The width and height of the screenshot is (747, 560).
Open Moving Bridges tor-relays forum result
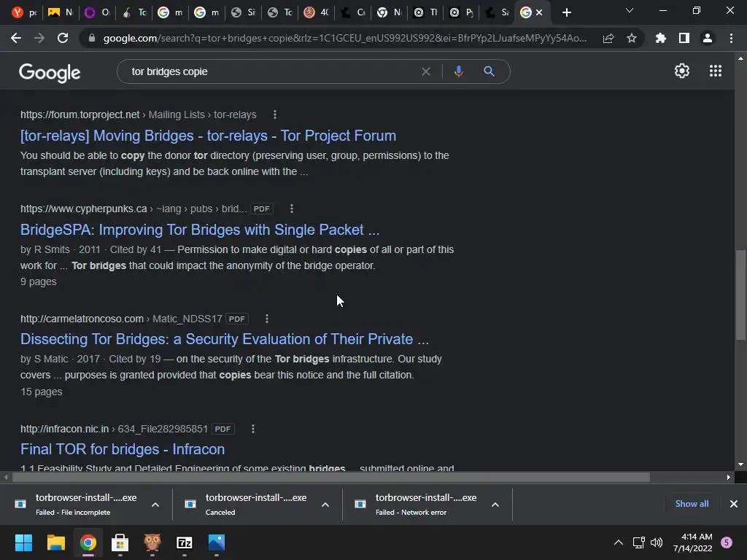point(208,136)
